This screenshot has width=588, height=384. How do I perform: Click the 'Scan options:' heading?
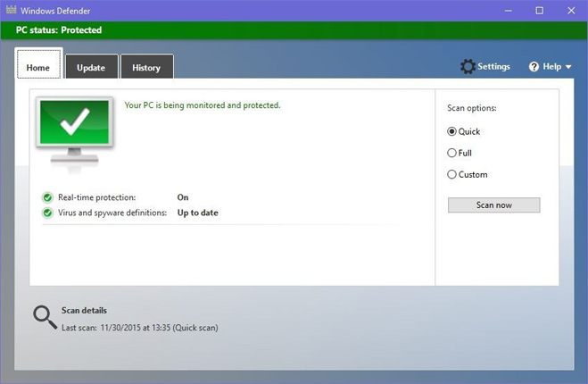[472, 108]
